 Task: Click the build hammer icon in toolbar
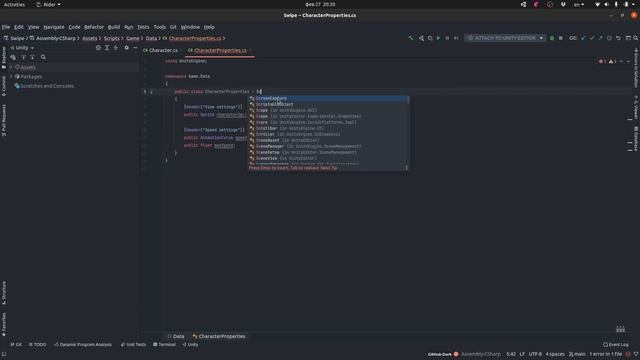[x=411, y=38]
